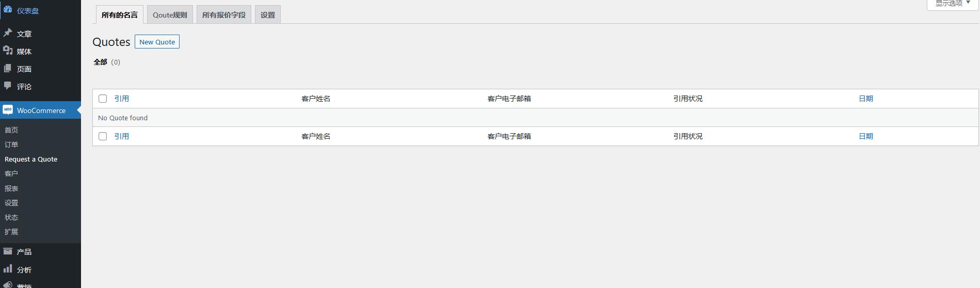Tick the select-all checkbox in table header
This screenshot has width=980, height=288.
[103, 99]
